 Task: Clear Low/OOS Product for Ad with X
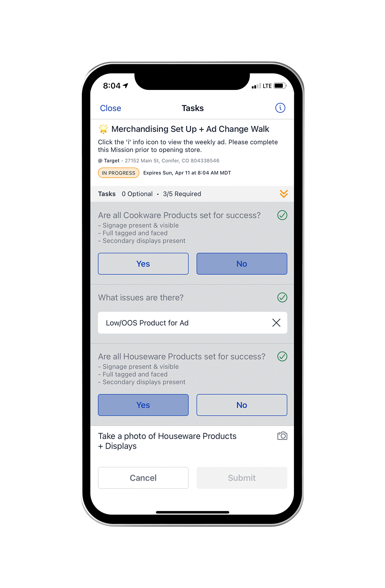(x=276, y=323)
